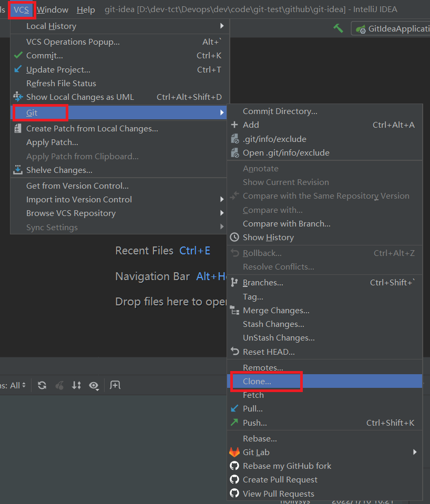Screen dimensions: 430x504
Task: Click Shelve Changes... item
Action: tap(119, 170)
